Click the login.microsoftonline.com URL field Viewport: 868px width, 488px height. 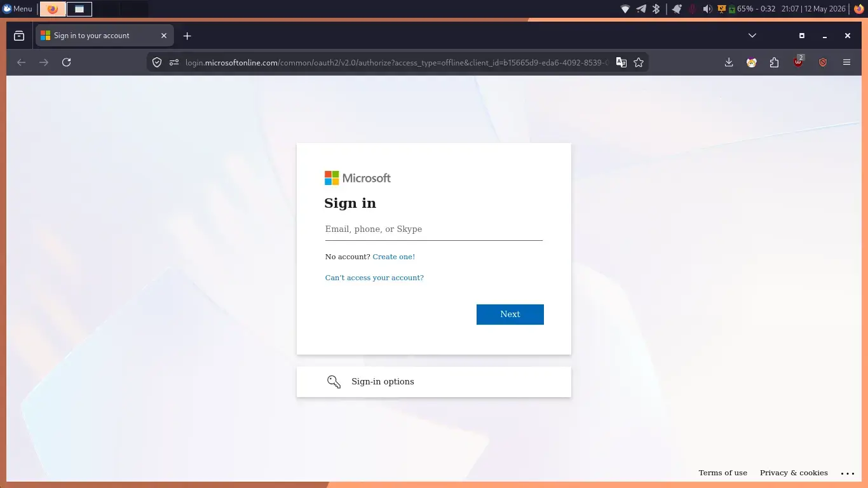[x=397, y=62]
